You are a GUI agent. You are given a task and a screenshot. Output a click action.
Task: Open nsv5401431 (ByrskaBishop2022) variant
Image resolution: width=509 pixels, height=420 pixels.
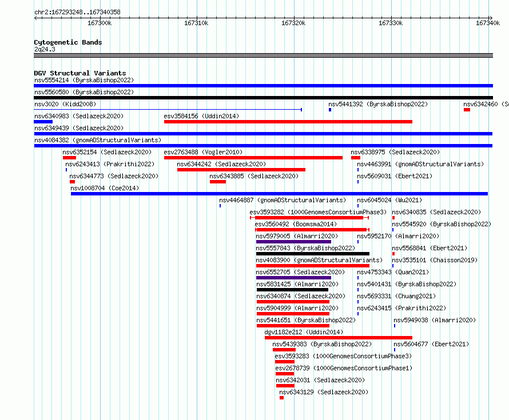[x=407, y=284]
